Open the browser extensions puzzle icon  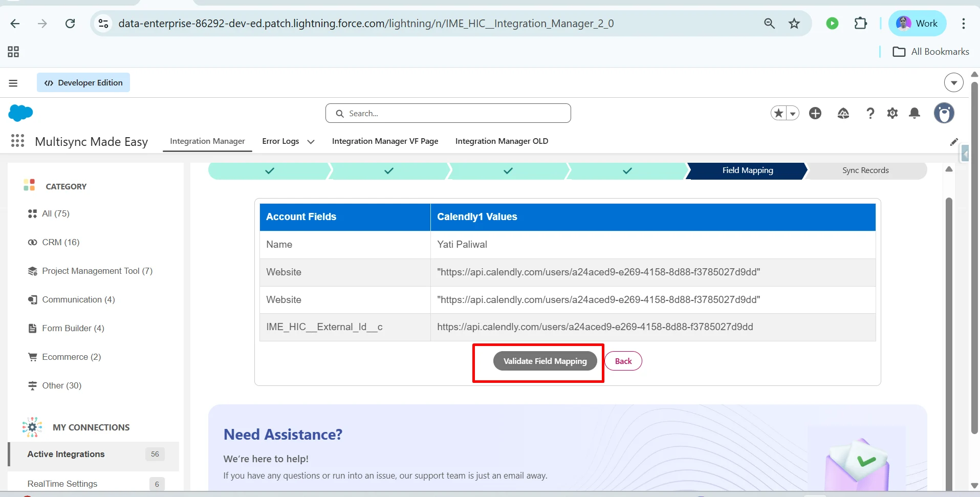pos(861,24)
